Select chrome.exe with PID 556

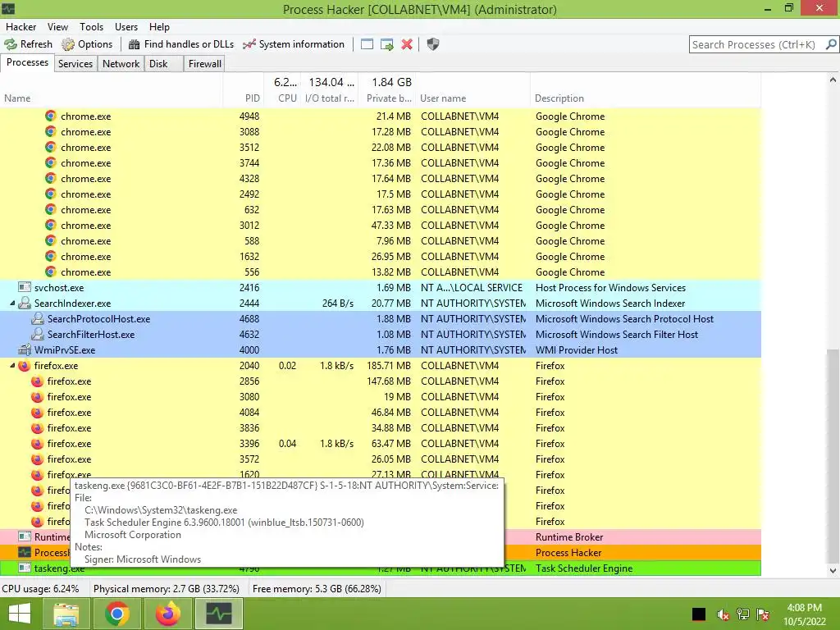coord(381,272)
